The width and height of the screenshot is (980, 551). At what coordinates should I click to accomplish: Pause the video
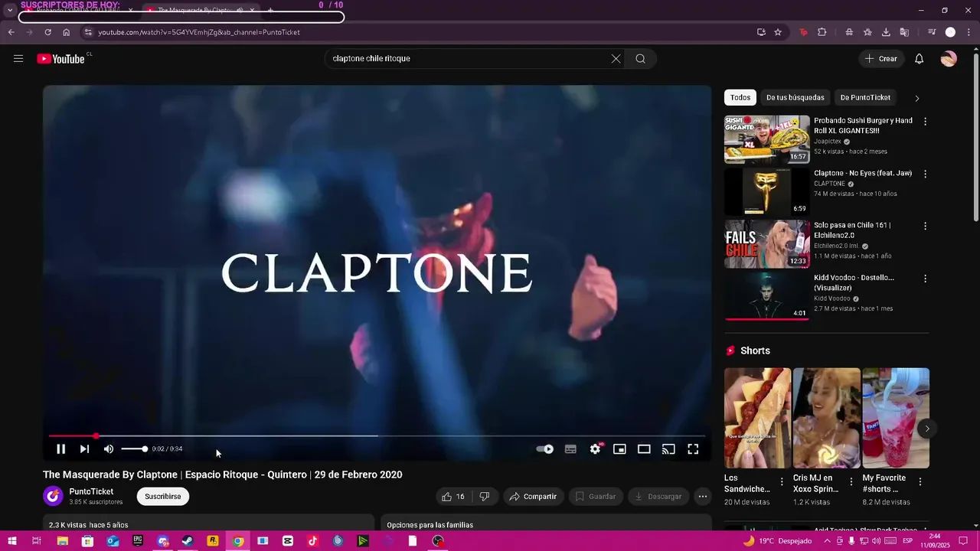click(x=60, y=449)
